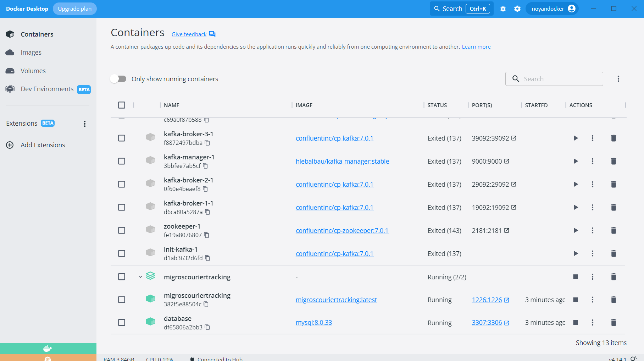Start the init-kafka-1 container
The height and width of the screenshot is (361, 644).
pos(576,253)
